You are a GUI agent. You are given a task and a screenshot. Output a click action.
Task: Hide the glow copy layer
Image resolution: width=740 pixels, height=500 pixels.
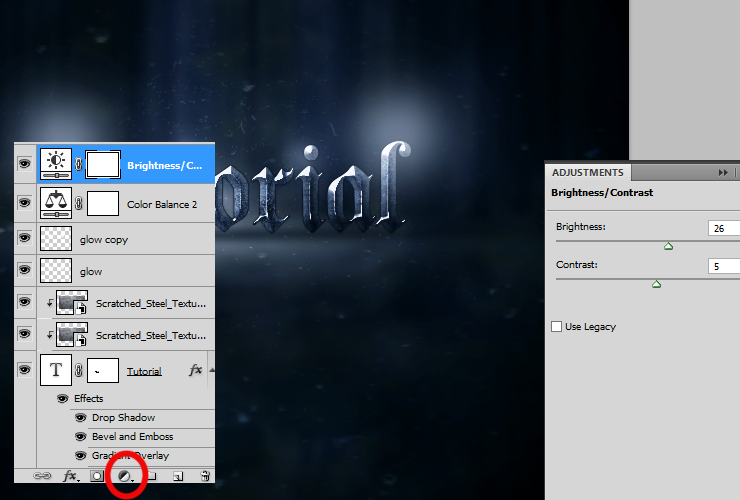tap(25, 238)
